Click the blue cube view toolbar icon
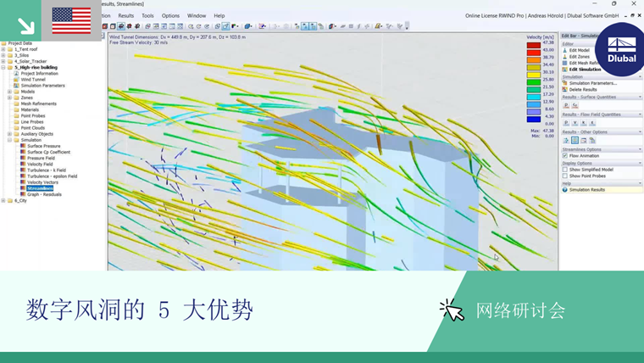The height and width of the screenshot is (363, 644). pyautogui.click(x=247, y=26)
